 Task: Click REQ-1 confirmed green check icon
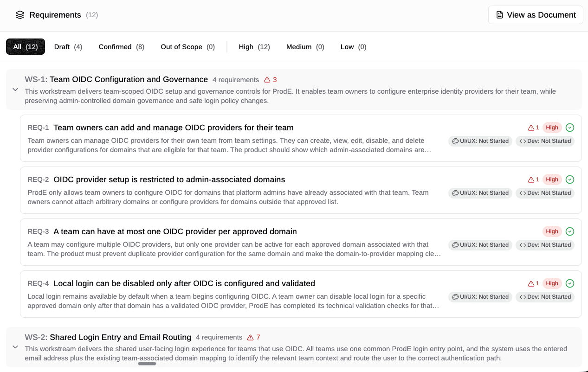(x=570, y=128)
